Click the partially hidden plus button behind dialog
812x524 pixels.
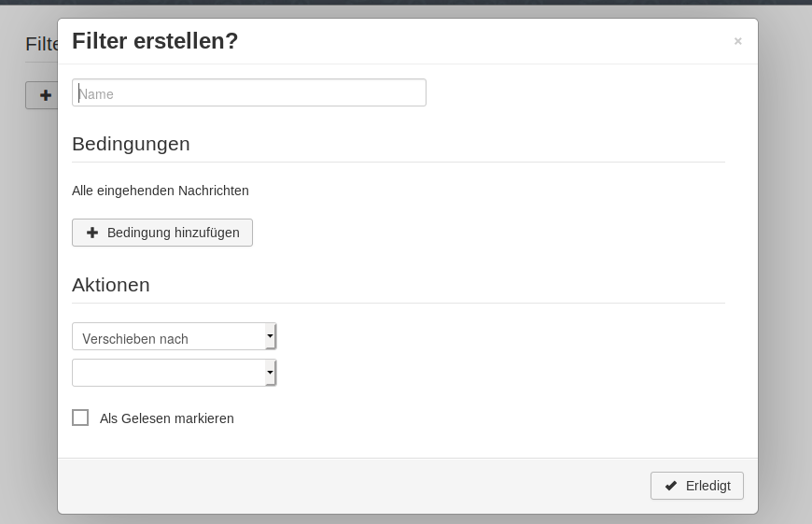[x=42, y=95]
